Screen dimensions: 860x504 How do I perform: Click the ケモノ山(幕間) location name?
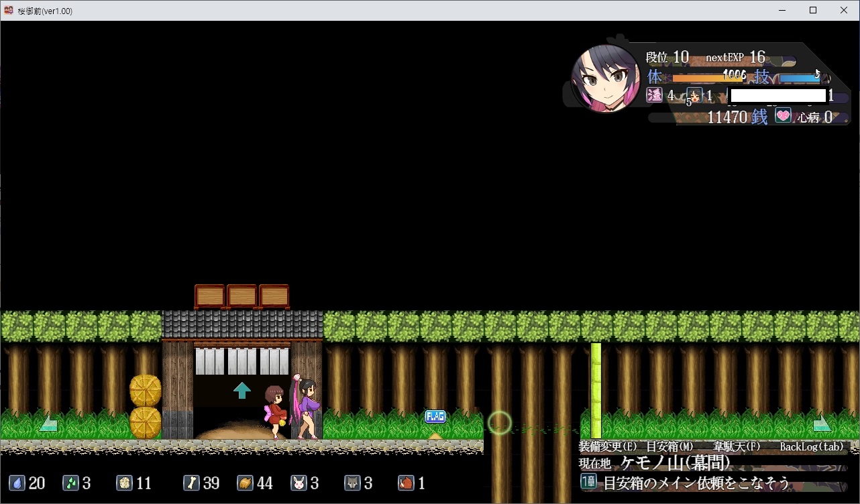pyautogui.click(x=675, y=462)
